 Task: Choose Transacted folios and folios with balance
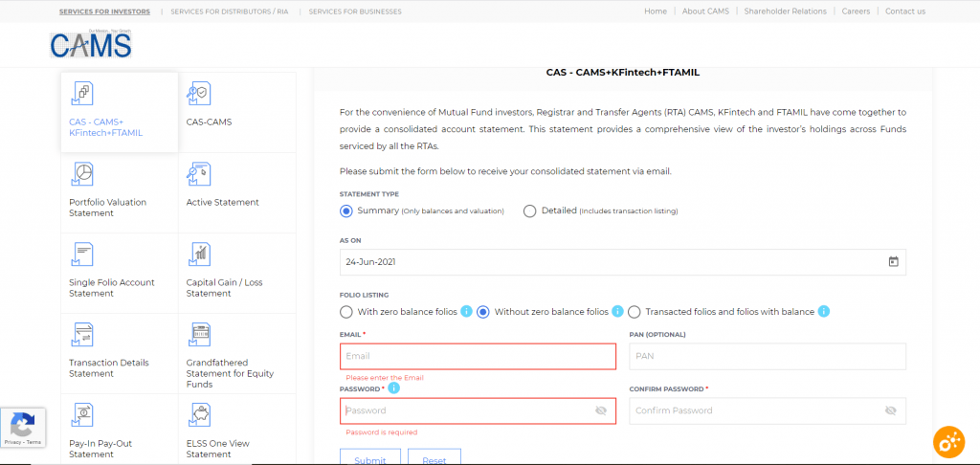coord(635,312)
